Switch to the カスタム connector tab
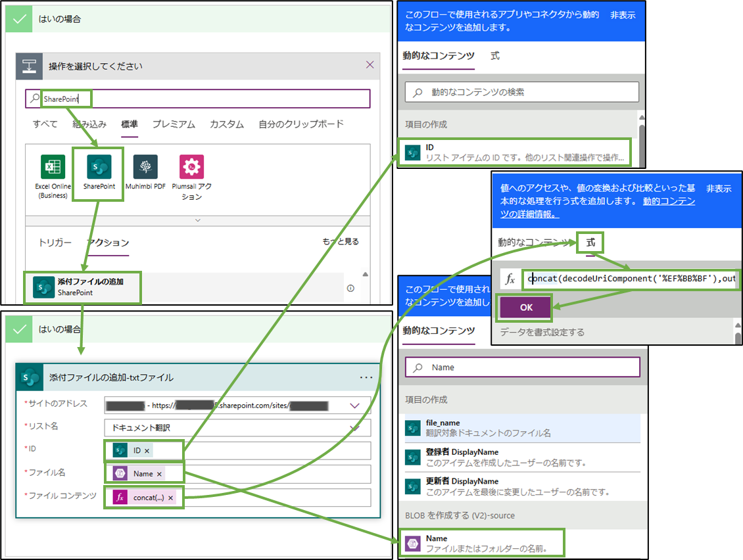743x560 pixels. (227, 124)
